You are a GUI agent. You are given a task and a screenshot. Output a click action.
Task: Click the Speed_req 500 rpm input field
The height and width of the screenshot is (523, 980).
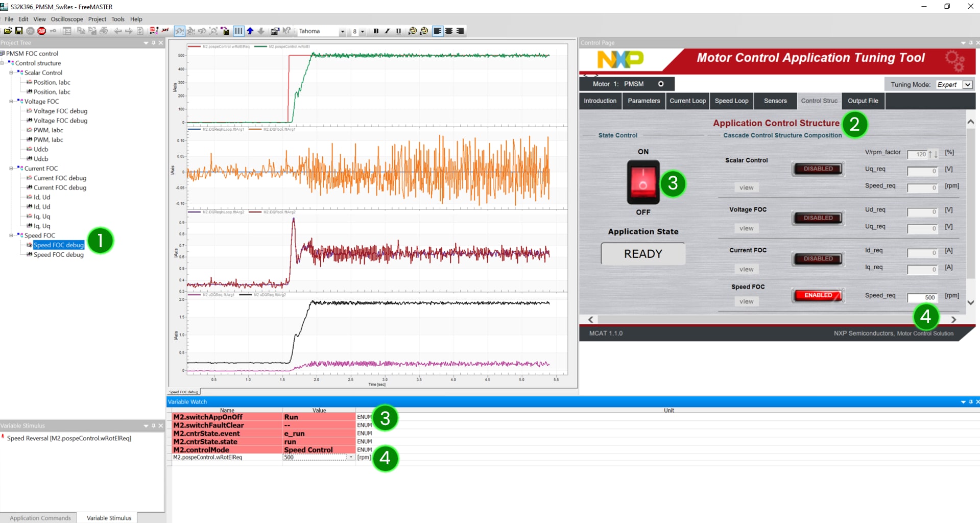[922, 297]
